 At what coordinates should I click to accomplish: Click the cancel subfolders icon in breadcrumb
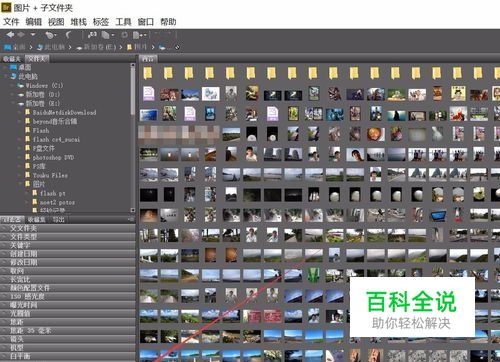point(177,47)
